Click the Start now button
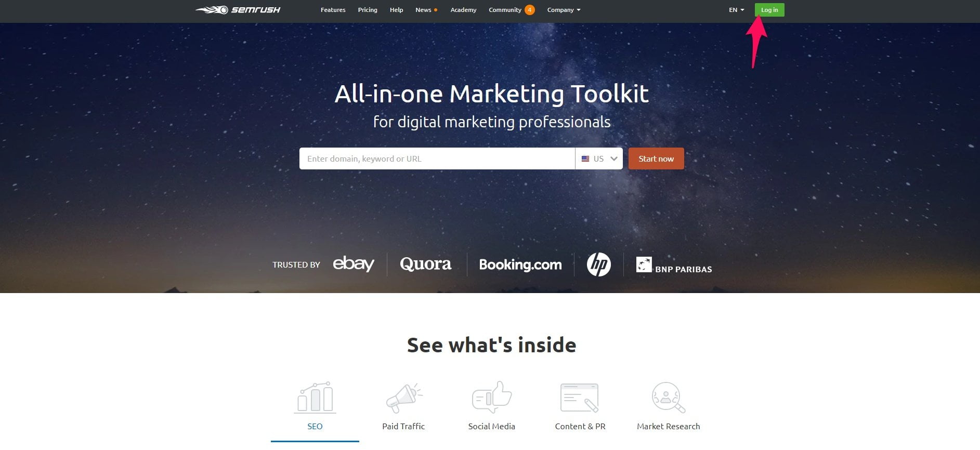The height and width of the screenshot is (450, 980). (x=656, y=158)
